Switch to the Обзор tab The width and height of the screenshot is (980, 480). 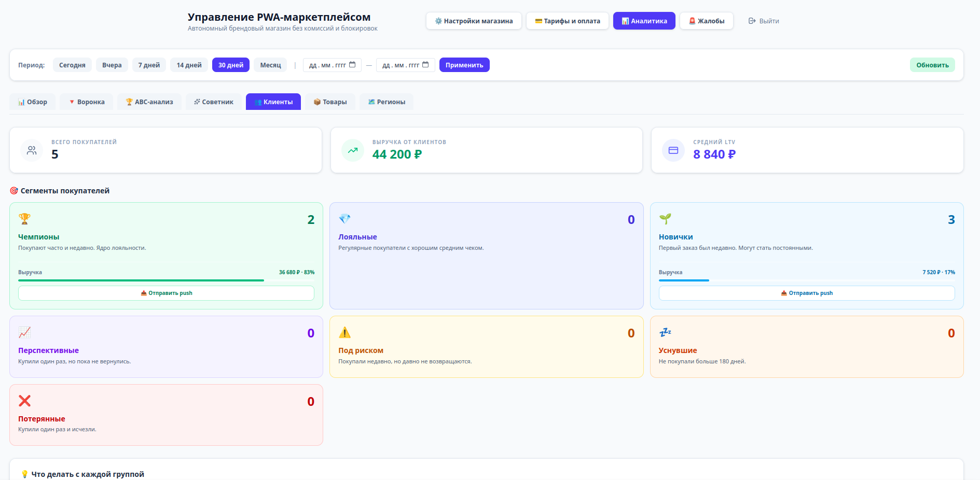coord(32,102)
